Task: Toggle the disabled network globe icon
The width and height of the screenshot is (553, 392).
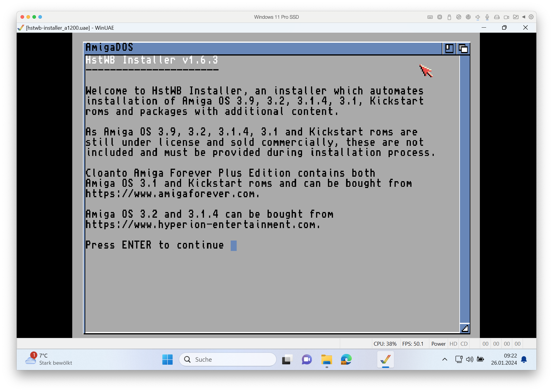Action: pos(459,17)
